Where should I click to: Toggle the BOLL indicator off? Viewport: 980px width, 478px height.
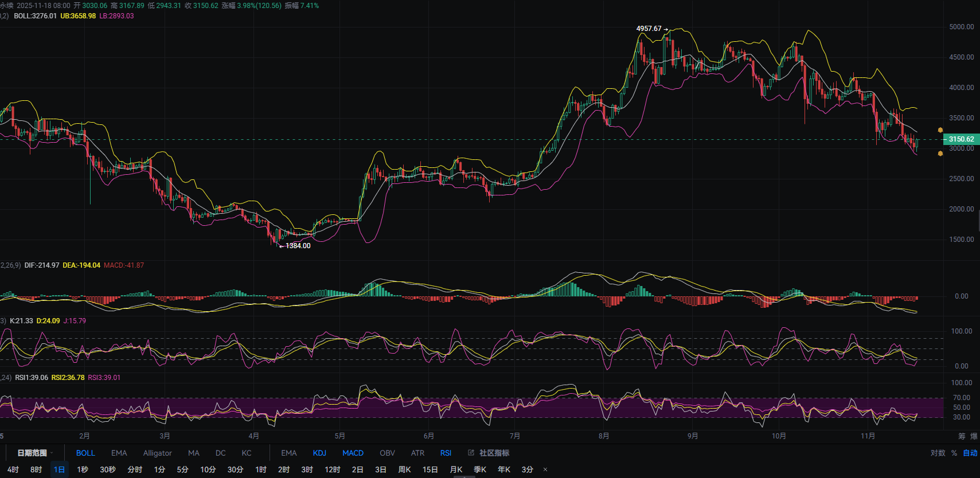pyautogui.click(x=85, y=453)
